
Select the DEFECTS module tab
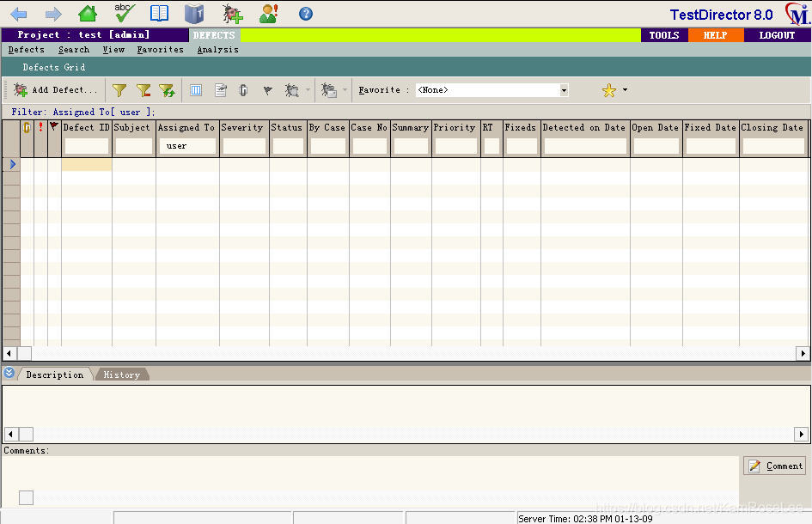tap(215, 35)
